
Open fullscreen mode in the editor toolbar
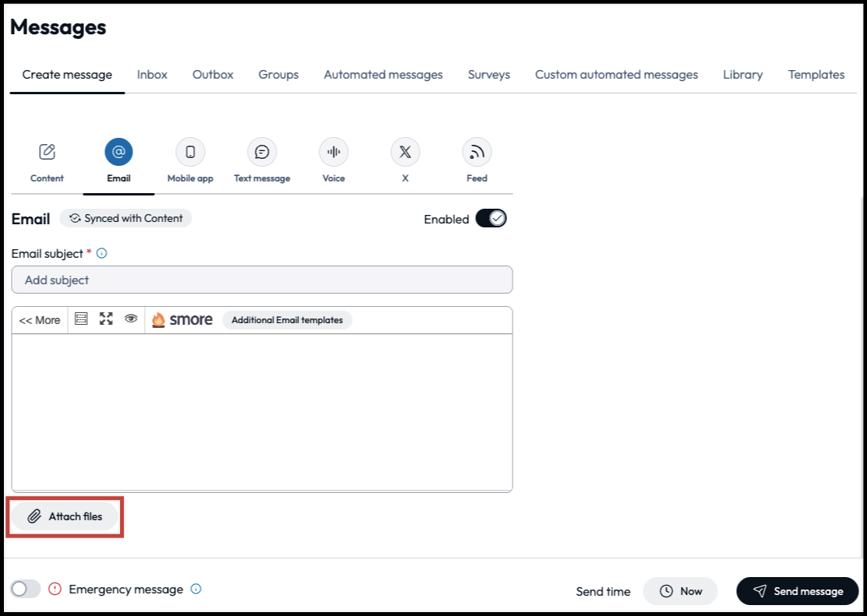(x=106, y=319)
